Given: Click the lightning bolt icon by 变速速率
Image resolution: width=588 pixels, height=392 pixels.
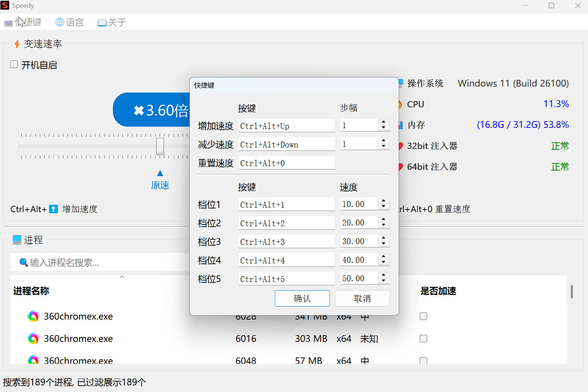Looking at the screenshot, I should (17, 44).
